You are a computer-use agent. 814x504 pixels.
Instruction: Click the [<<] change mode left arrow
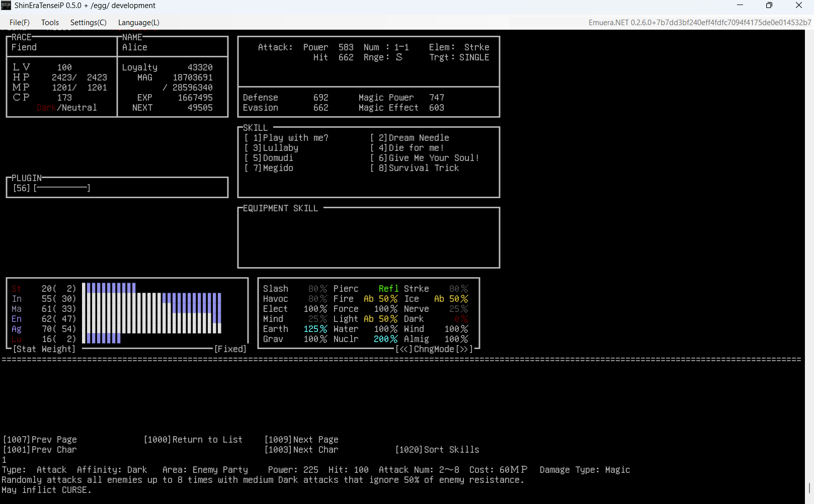point(404,349)
